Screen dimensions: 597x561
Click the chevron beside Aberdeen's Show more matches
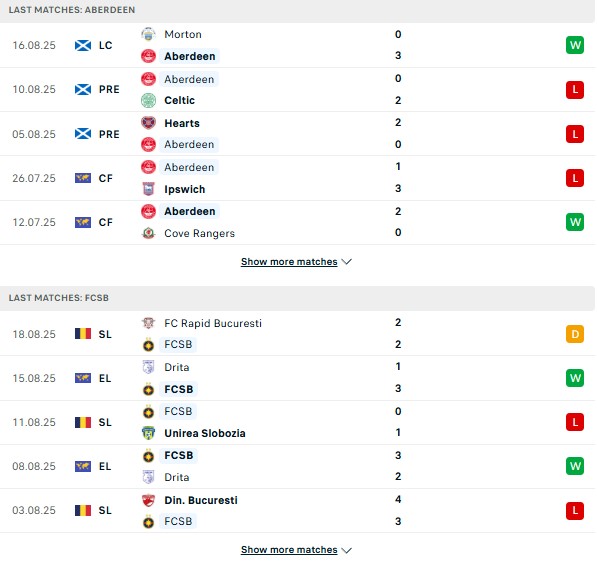pos(346,262)
